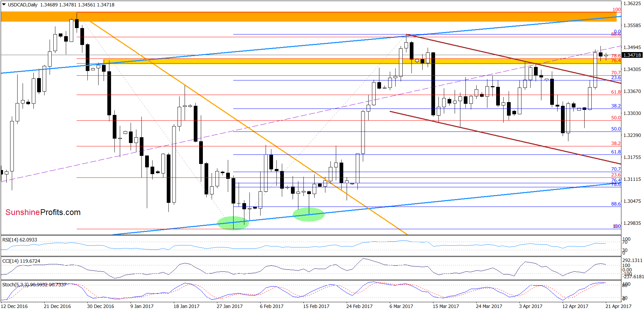The height and width of the screenshot is (311, 644).
Task: Click the USDCAD,Daily chart title
Action: tap(23, 5)
